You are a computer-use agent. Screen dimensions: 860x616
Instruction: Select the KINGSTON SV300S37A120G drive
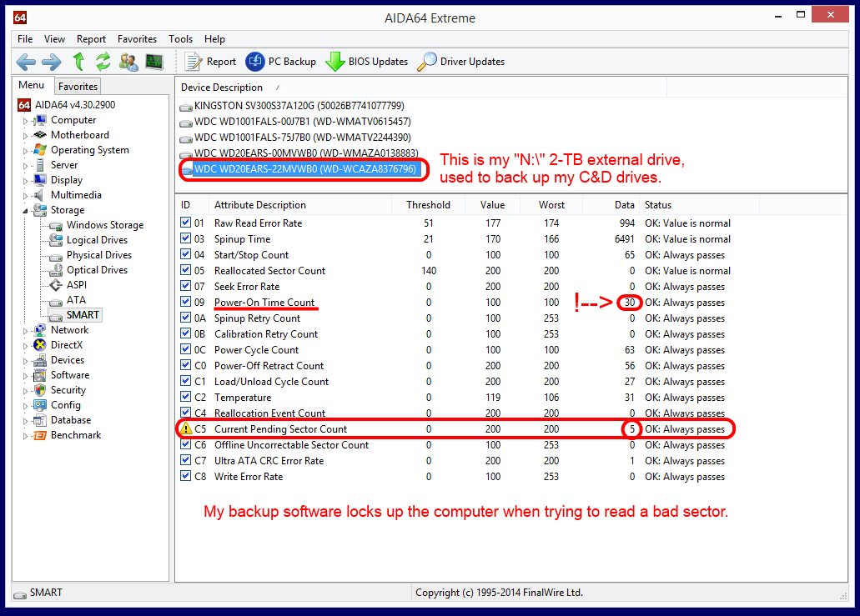coord(299,106)
